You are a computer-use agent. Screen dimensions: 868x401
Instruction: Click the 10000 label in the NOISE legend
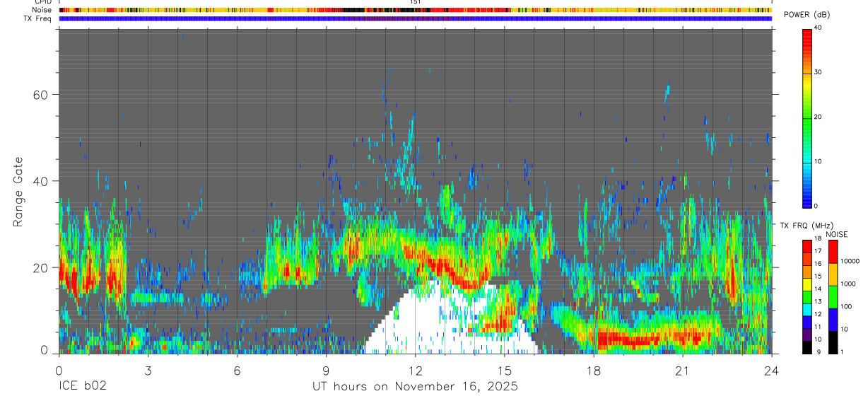pyautogui.click(x=849, y=262)
